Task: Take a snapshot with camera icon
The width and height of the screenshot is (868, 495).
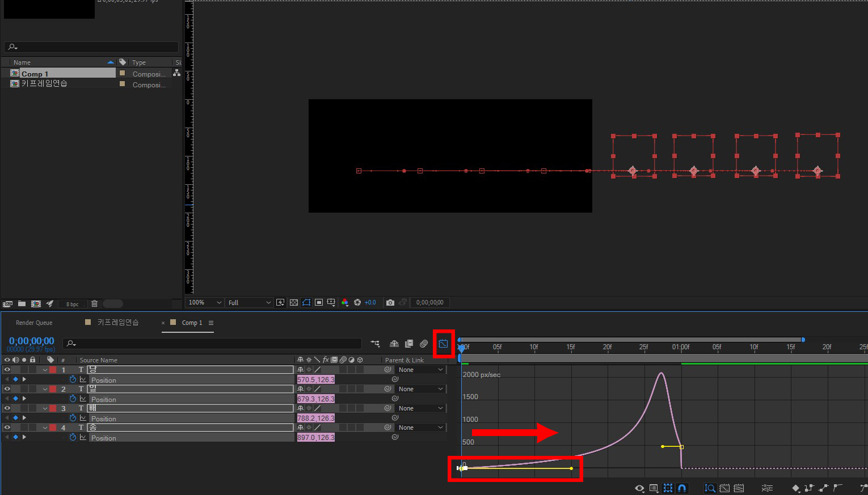Action: (x=390, y=303)
